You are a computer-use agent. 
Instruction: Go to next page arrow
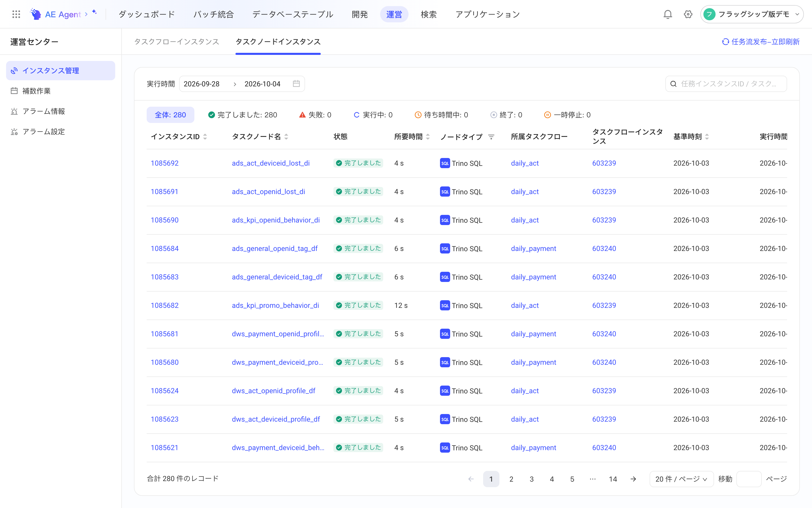[x=634, y=479]
